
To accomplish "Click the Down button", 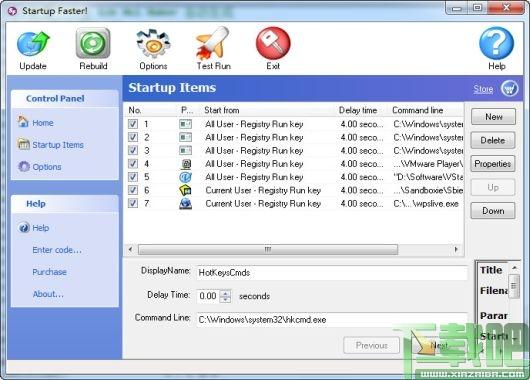I will point(492,211).
